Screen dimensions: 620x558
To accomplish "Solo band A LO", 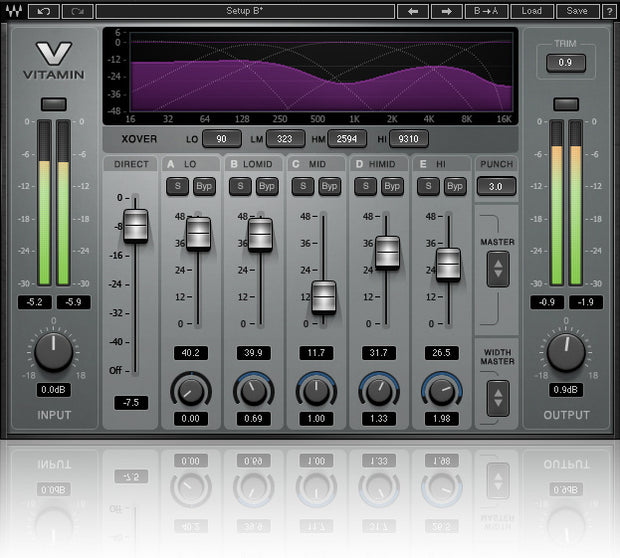I will point(177,186).
